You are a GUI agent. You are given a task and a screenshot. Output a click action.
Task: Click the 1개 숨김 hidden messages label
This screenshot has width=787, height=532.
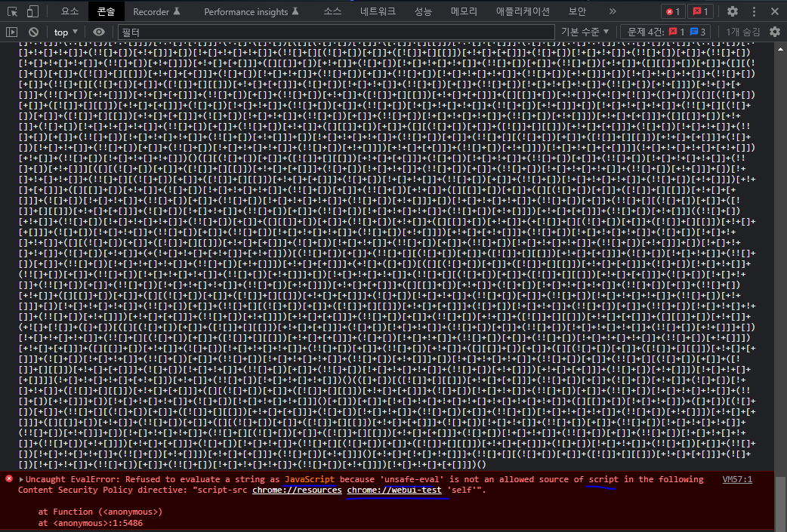743,32
